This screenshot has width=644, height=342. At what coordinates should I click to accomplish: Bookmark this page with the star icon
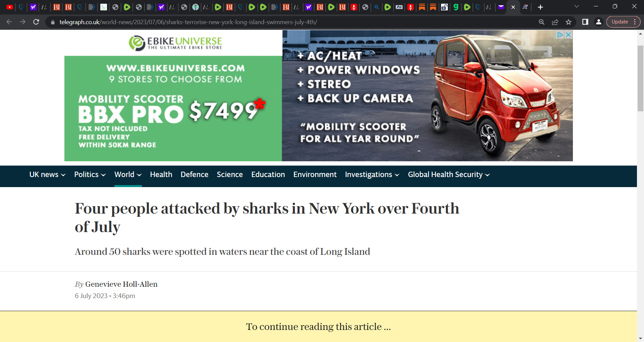coord(569,22)
